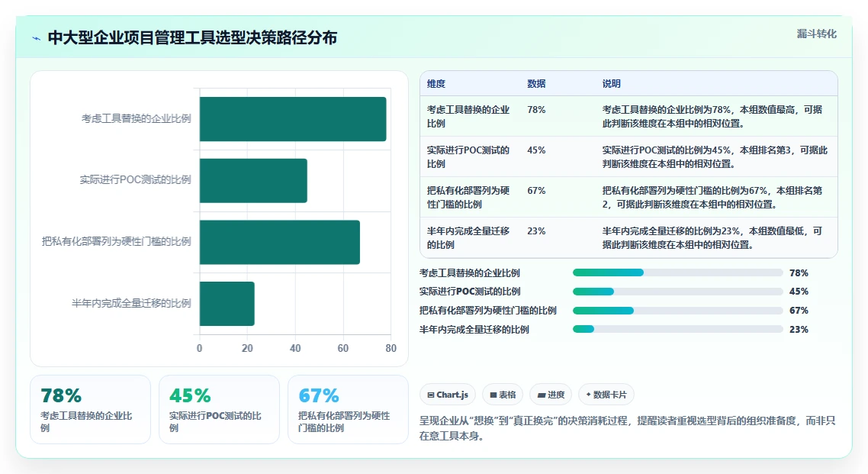868x474 pixels.
Task: Click the blue trend icon beside the title
Action: tap(37, 38)
